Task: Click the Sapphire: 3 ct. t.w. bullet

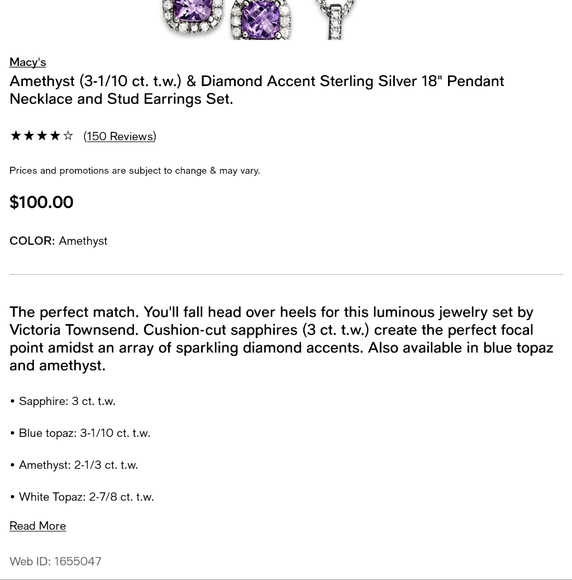Action: tap(63, 401)
